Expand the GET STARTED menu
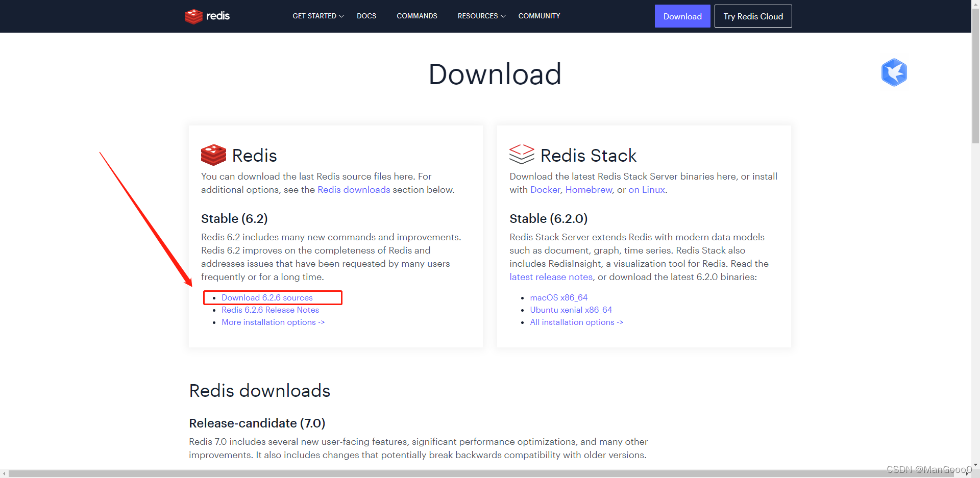Screen dimensions: 980x478 pyautogui.click(x=318, y=16)
